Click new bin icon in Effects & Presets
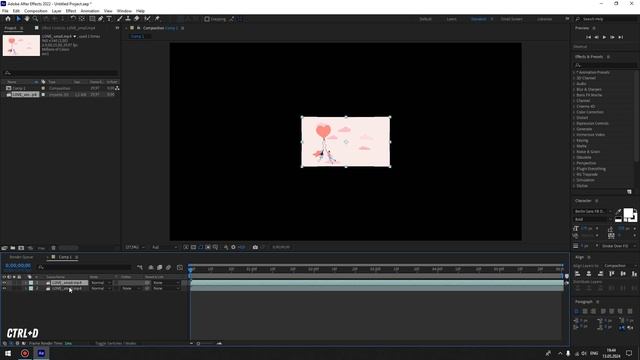Viewport: 640px width, 360px height. pyautogui.click(x=629, y=191)
